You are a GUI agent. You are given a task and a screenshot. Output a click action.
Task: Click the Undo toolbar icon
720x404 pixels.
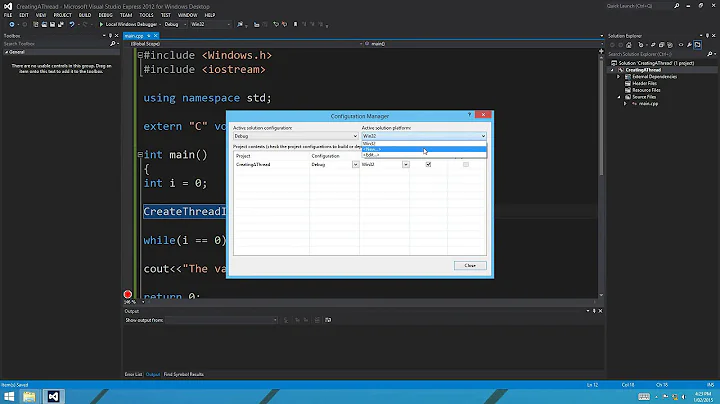coord(72,24)
